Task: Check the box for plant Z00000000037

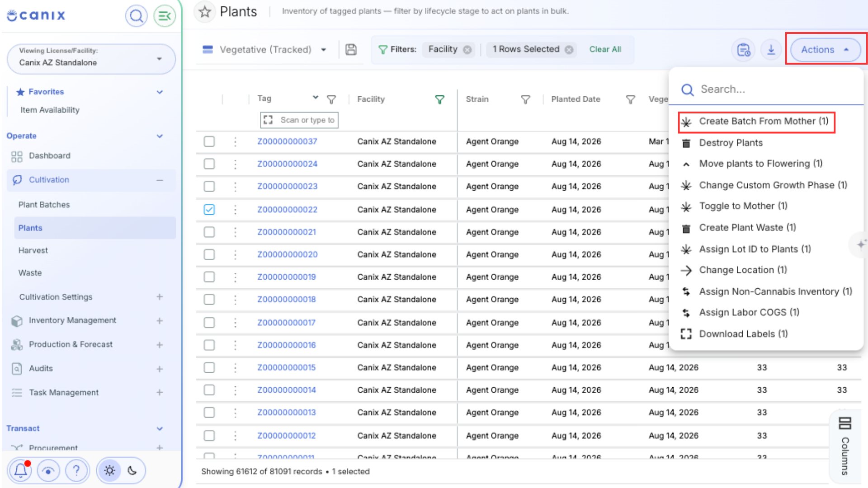Action: click(209, 141)
